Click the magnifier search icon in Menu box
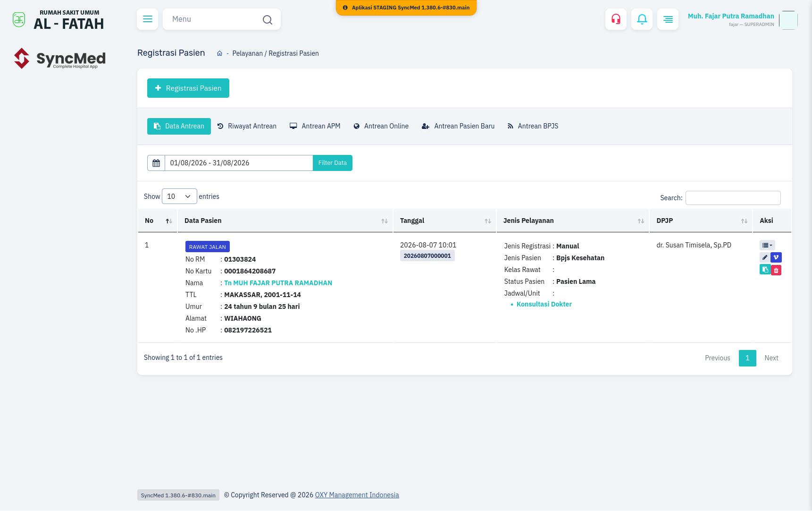 (x=268, y=19)
